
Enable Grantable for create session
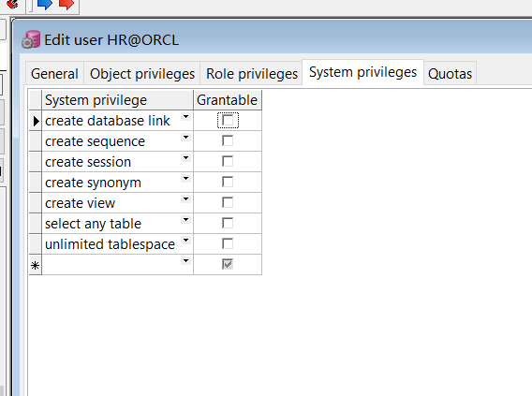(x=228, y=161)
